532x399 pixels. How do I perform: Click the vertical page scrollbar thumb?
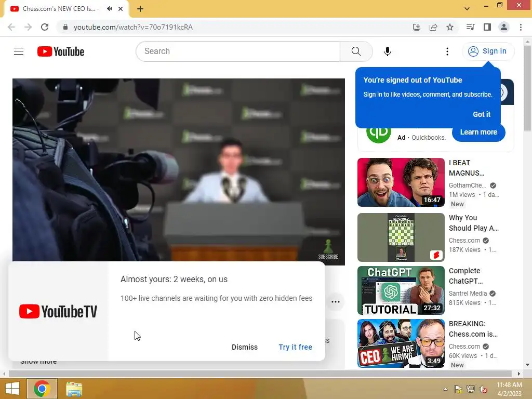[527, 88]
